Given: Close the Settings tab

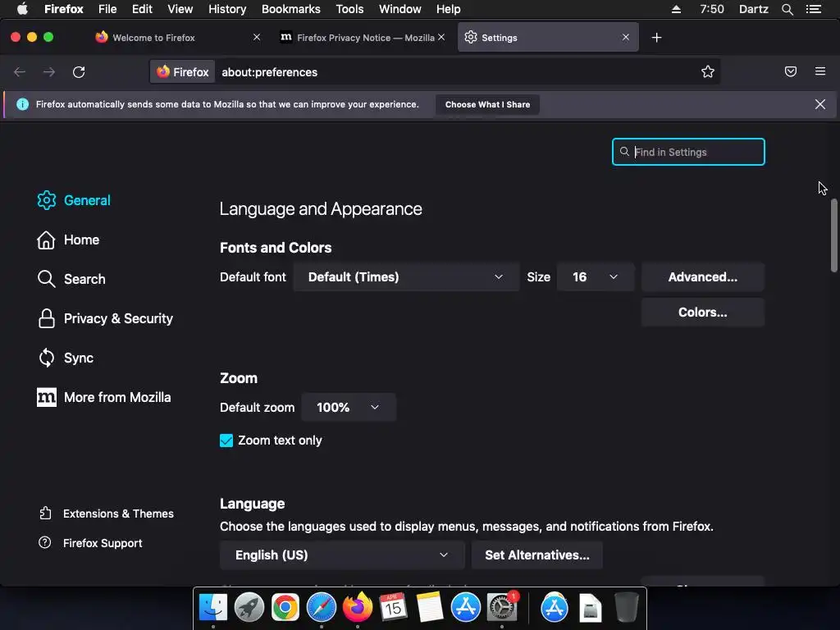Looking at the screenshot, I should pyautogui.click(x=626, y=38).
